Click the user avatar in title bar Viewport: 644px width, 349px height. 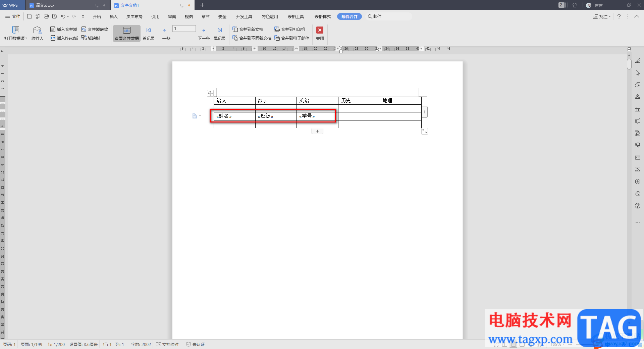[x=589, y=5]
